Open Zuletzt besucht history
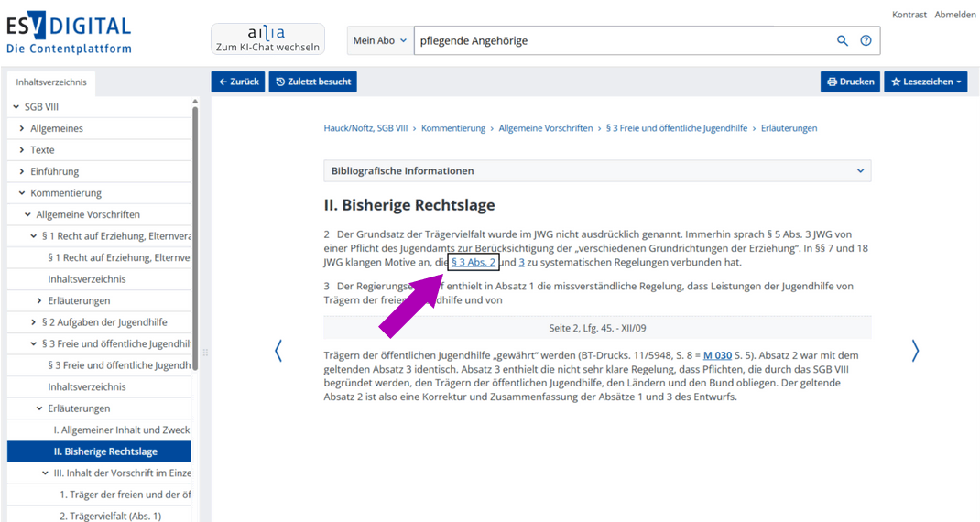This screenshot has height=522, width=980. point(313,82)
